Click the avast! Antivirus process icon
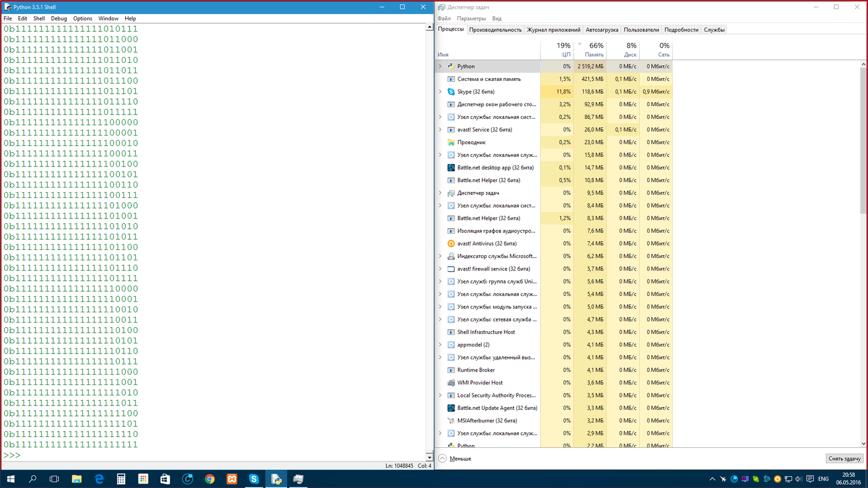Viewport: 868px width, 488px height. click(x=451, y=243)
